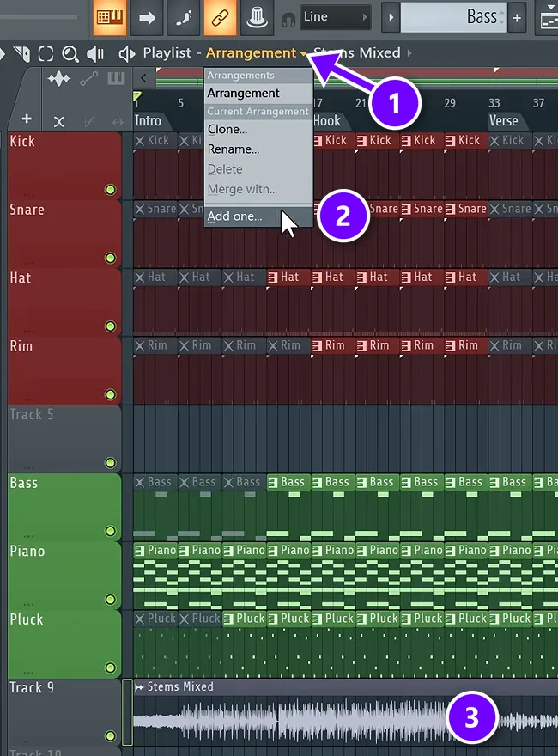Select the Piano track header
The width and height of the screenshot is (558, 756).
(x=64, y=576)
